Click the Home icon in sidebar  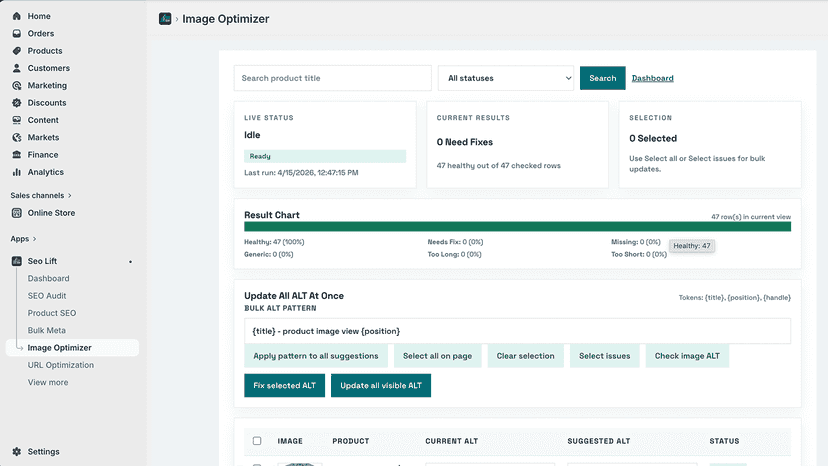click(x=17, y=16)
